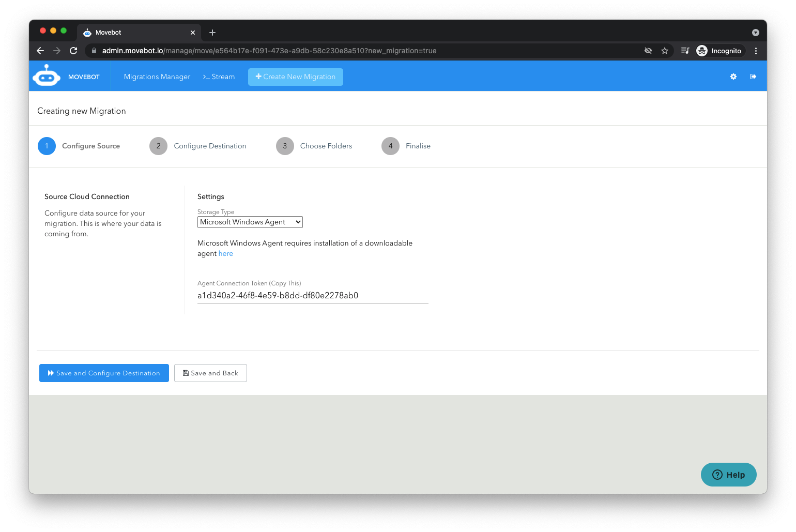Viewport: 796px width, 532px height.
Task: Open the settings gear icon
Action: 733,77
